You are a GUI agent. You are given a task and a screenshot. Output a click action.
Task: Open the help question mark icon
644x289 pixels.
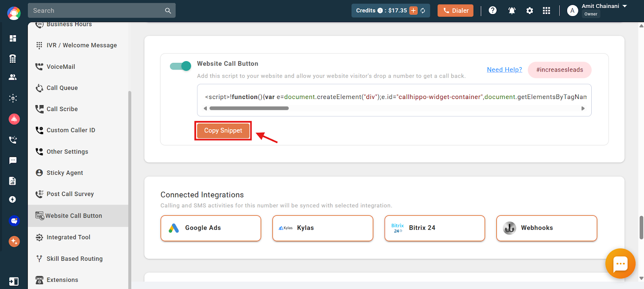(x=493, y=10)
